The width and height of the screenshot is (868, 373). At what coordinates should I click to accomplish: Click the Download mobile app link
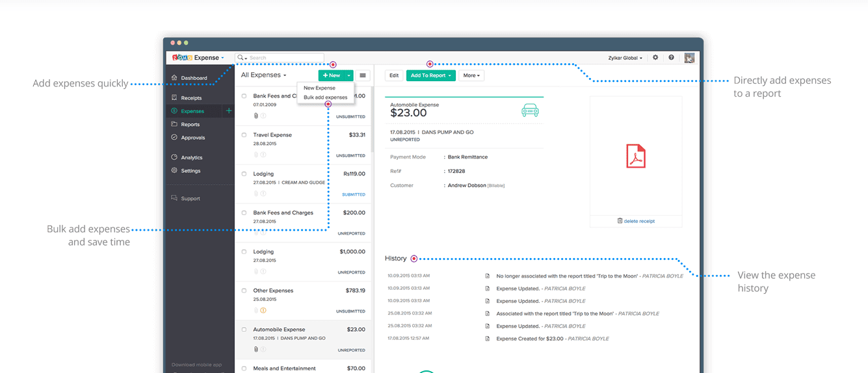pos(196,365)
